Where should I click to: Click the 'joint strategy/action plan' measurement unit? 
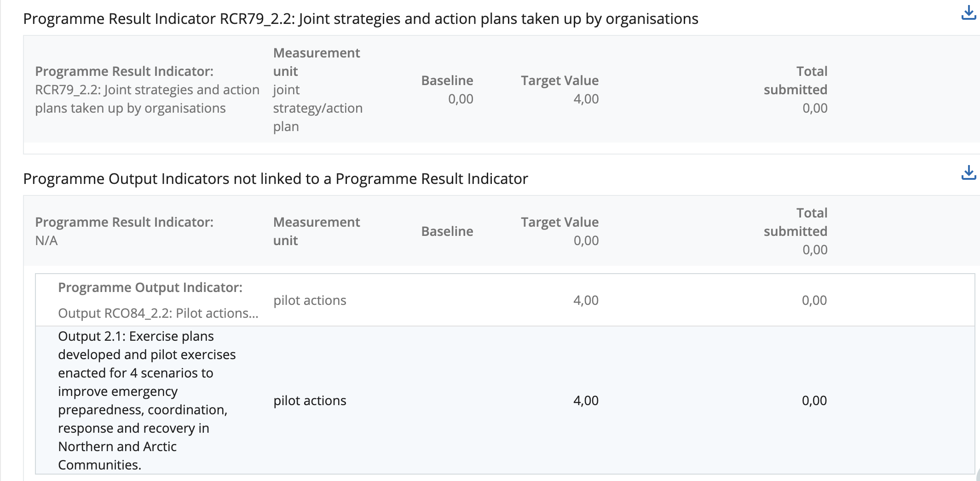point(317,108)
